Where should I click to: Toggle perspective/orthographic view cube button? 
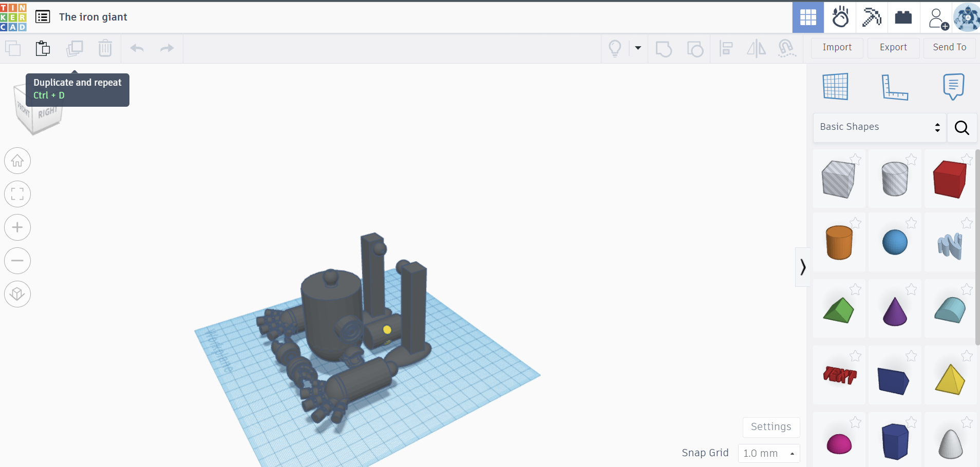[x=17, y=294]
